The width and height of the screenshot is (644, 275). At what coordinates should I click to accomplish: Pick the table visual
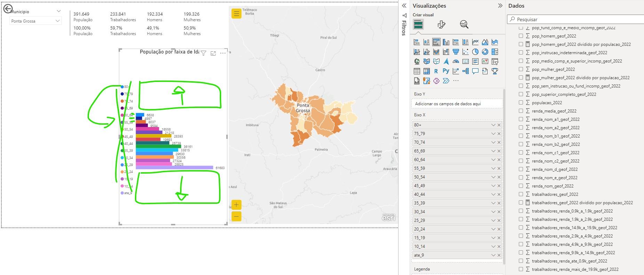(x=417, y=71)
